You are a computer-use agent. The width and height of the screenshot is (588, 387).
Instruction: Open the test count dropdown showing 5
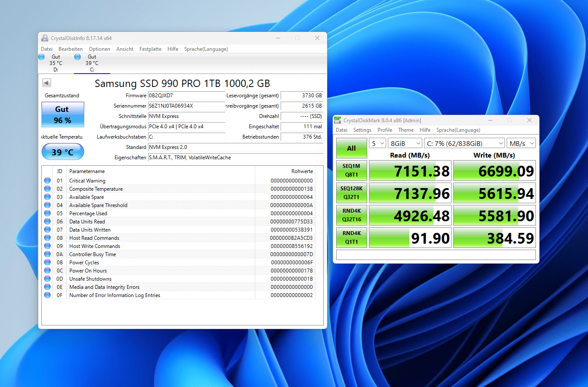(x=378, y=143)
